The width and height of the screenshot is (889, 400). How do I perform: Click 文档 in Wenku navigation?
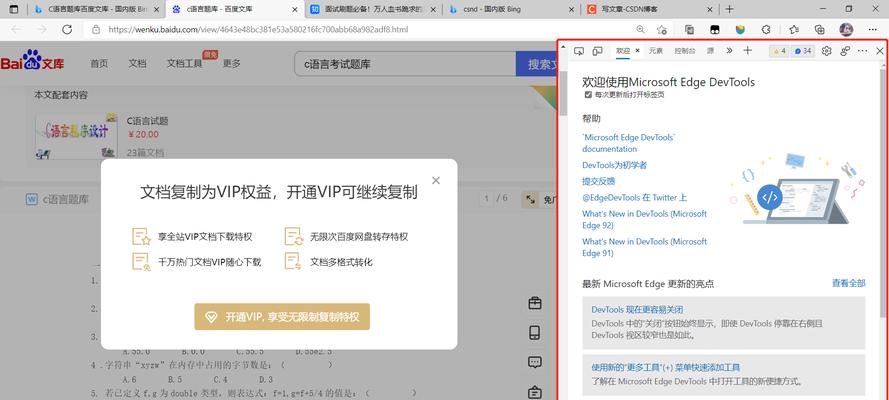[x=137, y=63]
